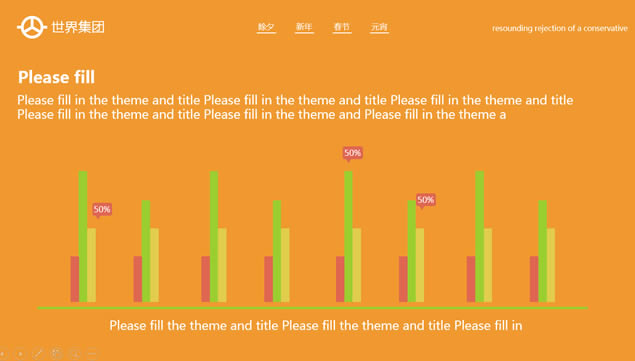The height and width of the screenshot is (361, 635).
Task: Click the next slide arrow icon
Action: 20,354
